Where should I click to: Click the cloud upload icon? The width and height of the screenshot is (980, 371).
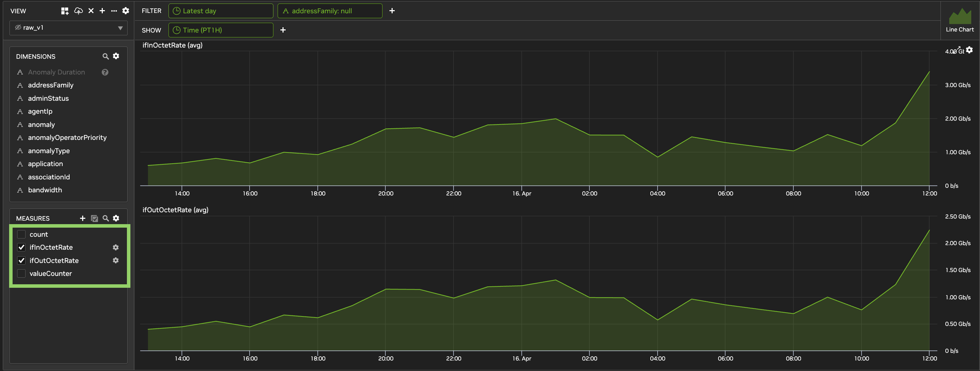click(78, 10)
